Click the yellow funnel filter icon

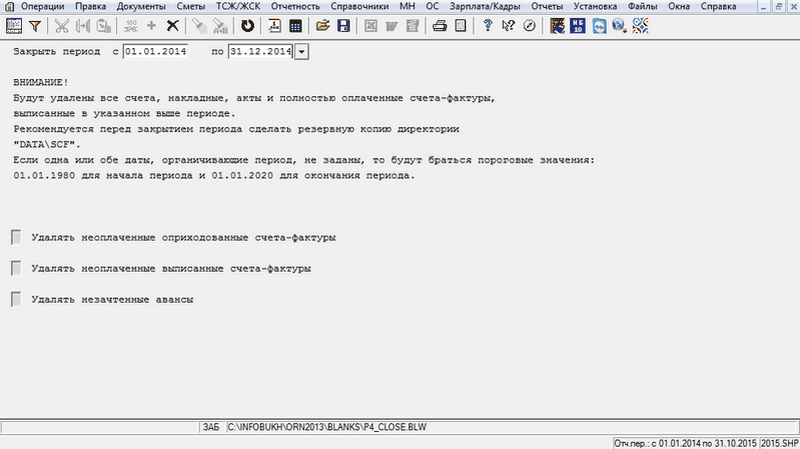pos(35,26)
